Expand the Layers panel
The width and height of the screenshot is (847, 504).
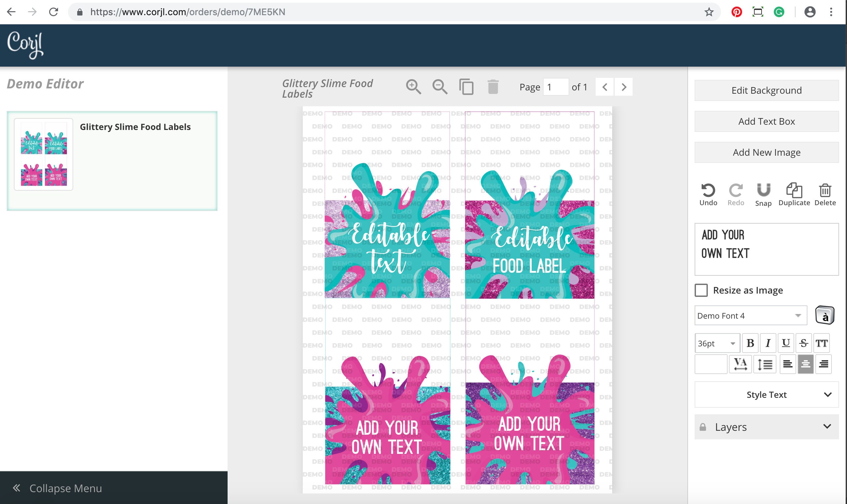point(767,427)
